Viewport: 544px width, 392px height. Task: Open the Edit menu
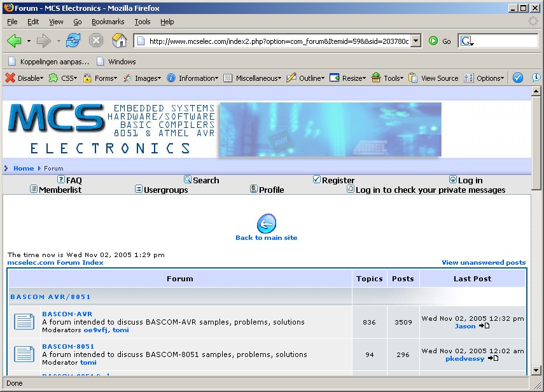click(33, 22)
